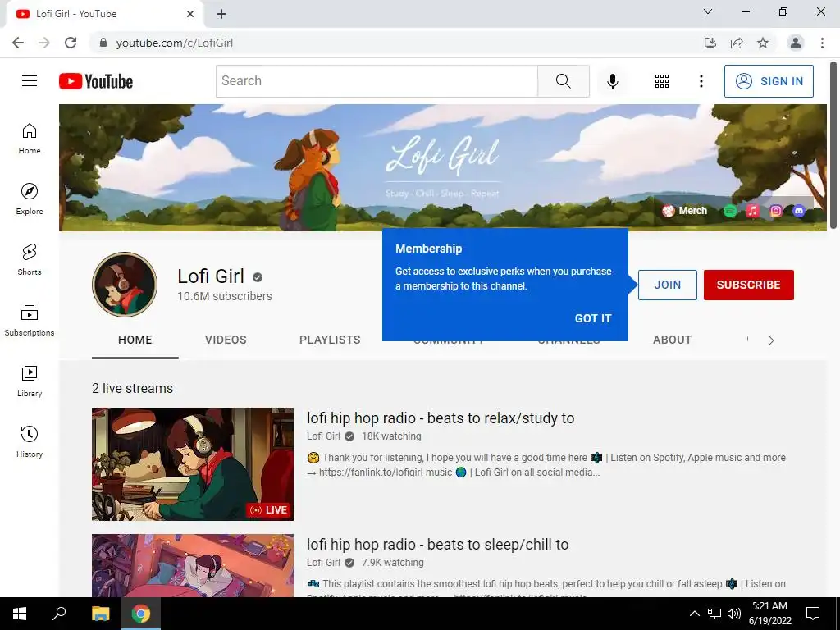
Task: Open Shorts in the sidebar
Action: pyautogui.click(x=30, y=260)
